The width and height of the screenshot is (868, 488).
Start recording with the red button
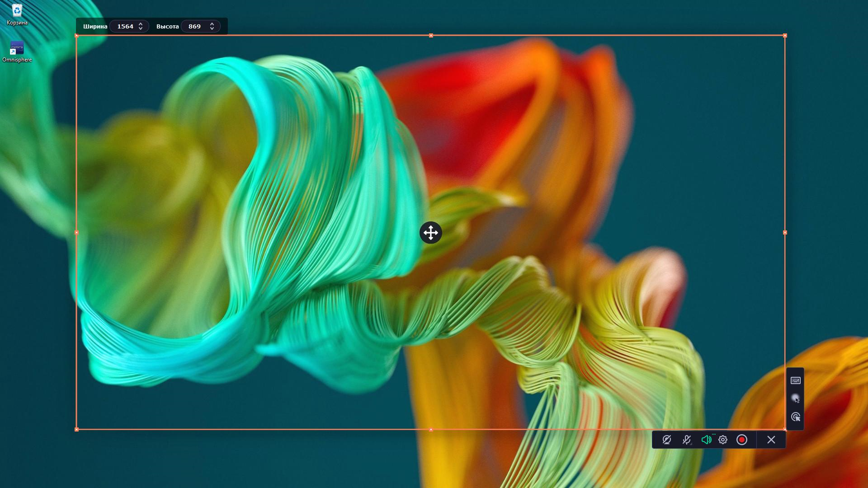[742, 440]
